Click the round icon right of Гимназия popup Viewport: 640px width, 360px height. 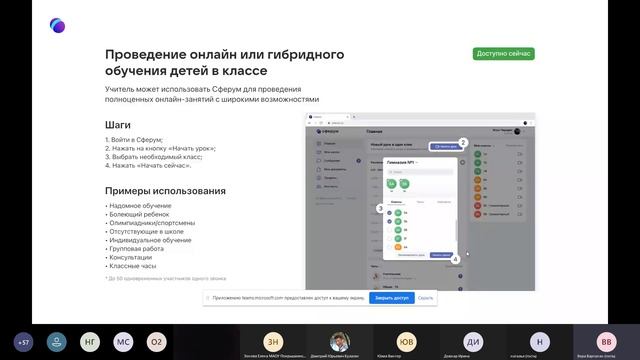462,162
